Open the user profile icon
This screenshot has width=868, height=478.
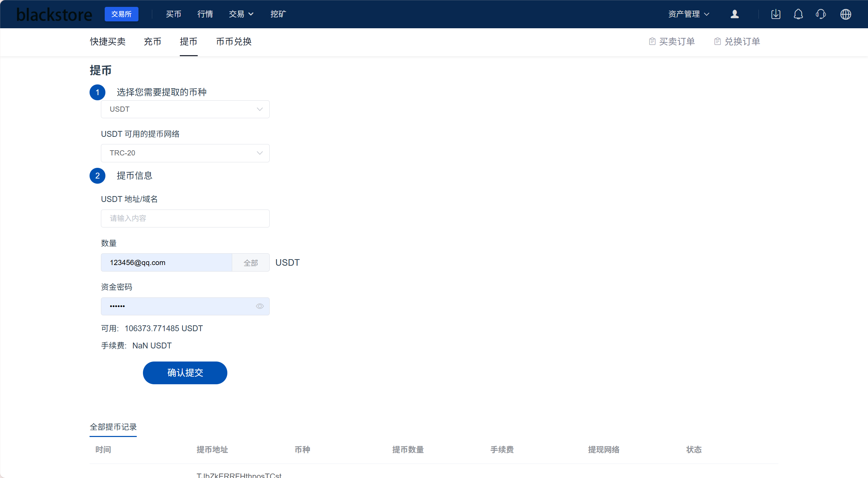click(x=734, y=14)
